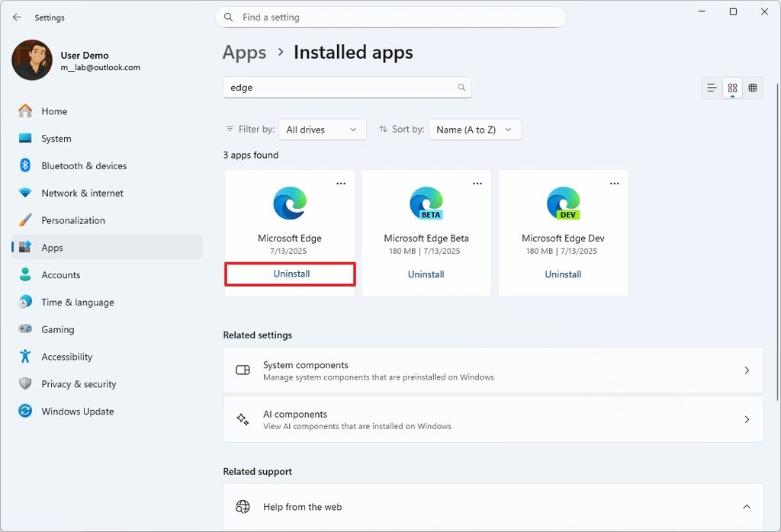Open the Home settings page
The height and width of the screenshot is (532, 781).
[x=107, y=111]
